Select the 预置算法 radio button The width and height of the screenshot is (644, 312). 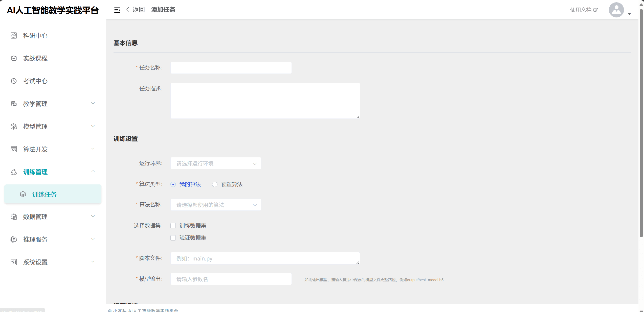[215, 184]
